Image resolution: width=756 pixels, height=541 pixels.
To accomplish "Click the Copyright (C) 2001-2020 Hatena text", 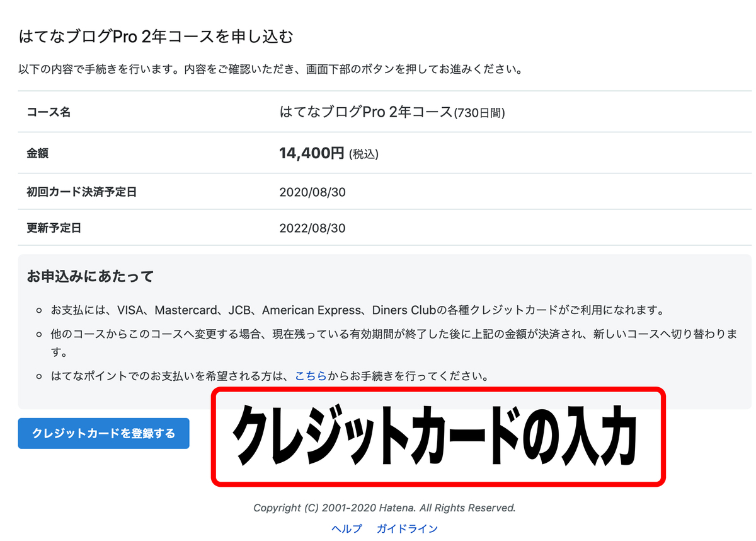I will 384,508.
